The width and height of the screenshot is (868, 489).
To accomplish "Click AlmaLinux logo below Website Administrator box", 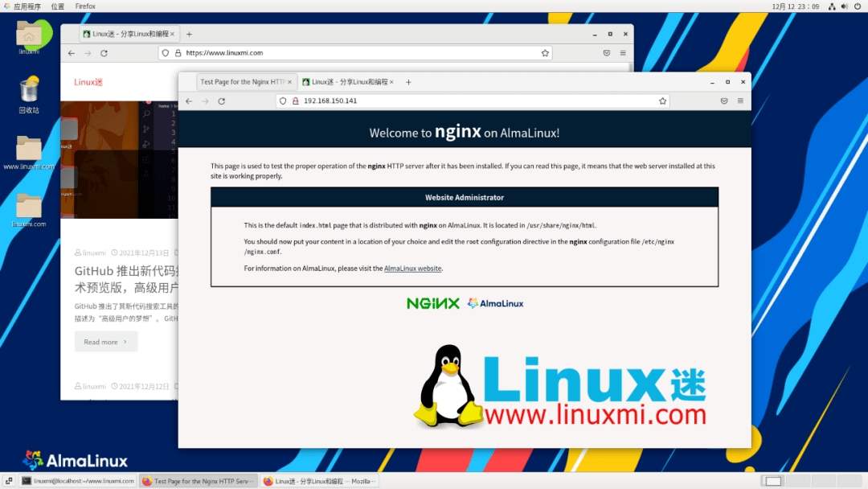I will coord(495,303).
